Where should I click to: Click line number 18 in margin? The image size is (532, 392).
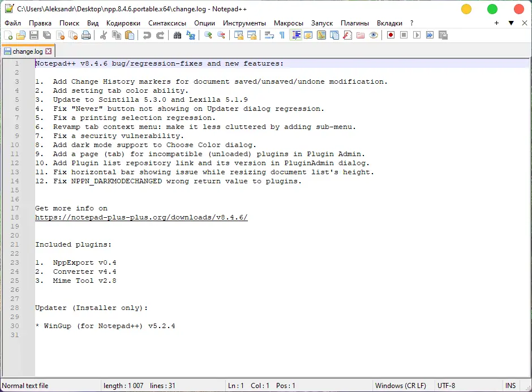point(15,217)
